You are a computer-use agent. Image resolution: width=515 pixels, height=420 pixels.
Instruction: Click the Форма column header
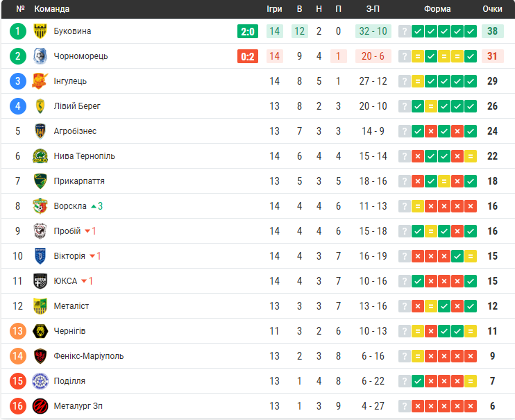pos(437,9)
